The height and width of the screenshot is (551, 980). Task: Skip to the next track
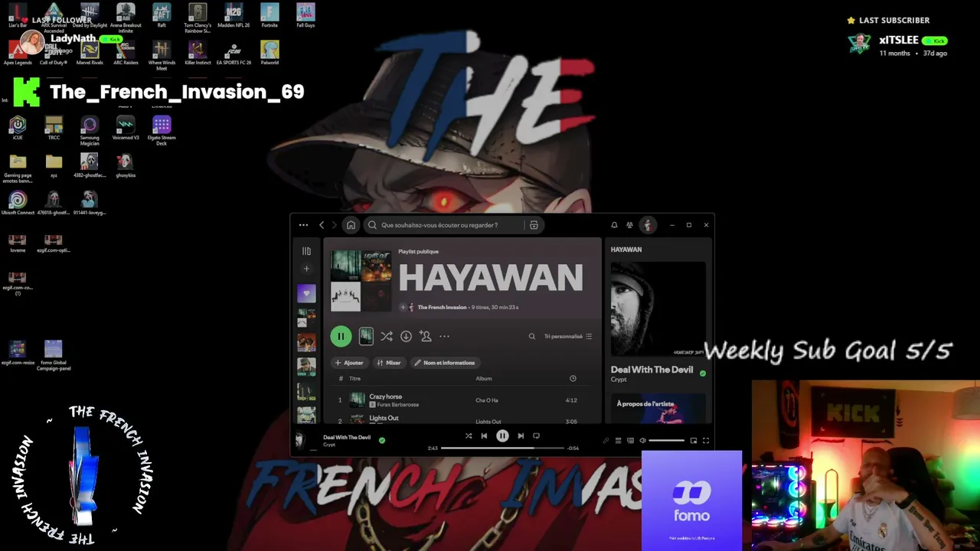(x=521, y=436)
